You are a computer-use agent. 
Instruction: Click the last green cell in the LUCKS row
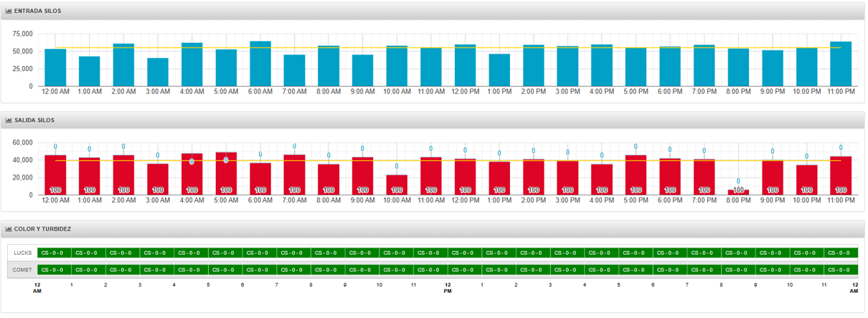tap(841, 253)
